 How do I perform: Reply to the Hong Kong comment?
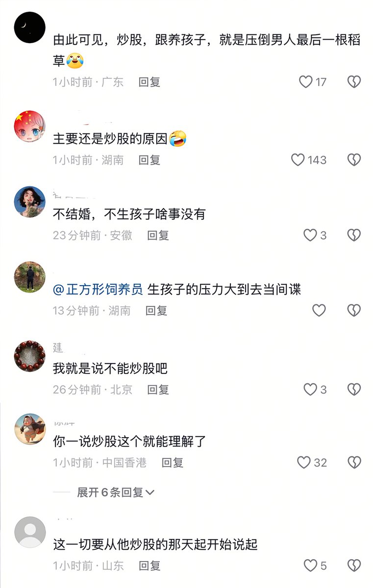point(173,463)
